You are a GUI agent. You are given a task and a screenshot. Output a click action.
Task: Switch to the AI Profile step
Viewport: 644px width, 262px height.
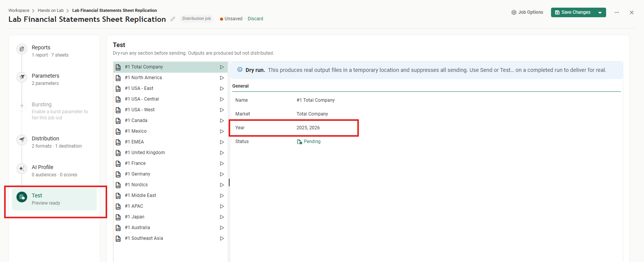(x=54, y=171)
